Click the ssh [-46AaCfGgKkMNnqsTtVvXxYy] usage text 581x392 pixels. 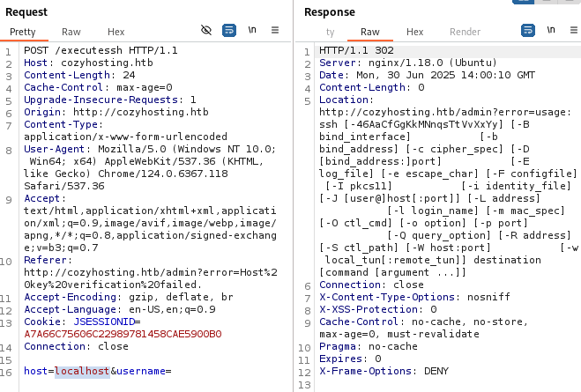coord(412,124)
